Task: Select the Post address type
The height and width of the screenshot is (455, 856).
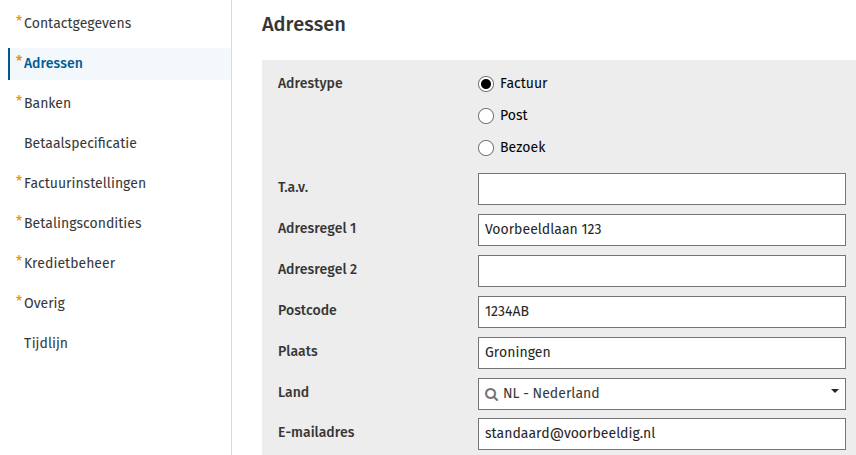Action: (486, 116)
